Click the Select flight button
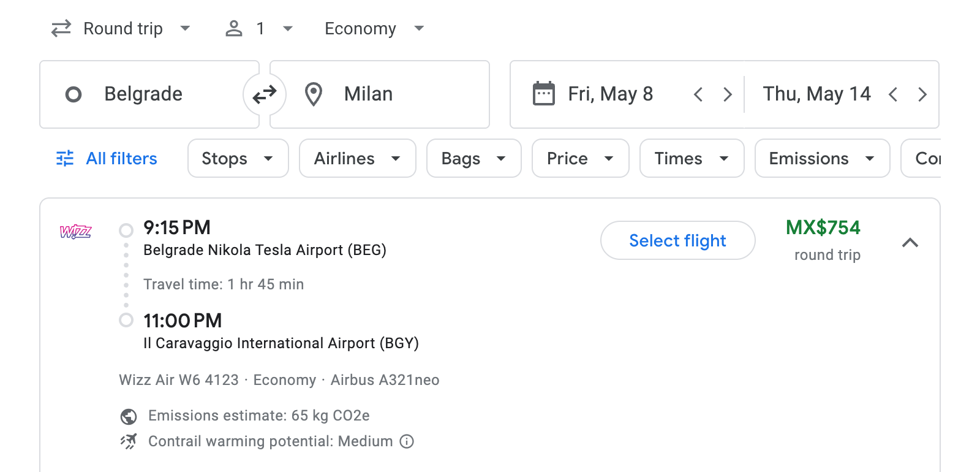Screen dimensions: 980x472 point(677,240)
